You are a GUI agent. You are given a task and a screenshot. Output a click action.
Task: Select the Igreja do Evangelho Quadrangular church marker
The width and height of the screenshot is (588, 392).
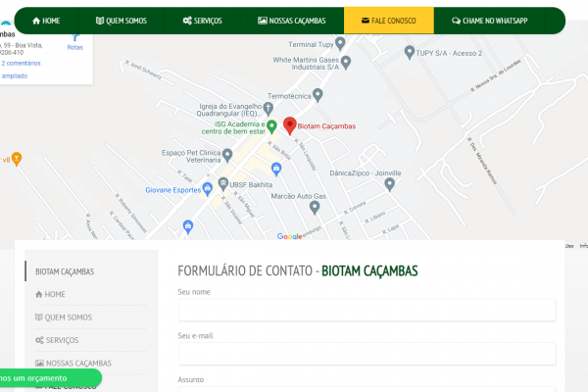click(x=269, y=109)
